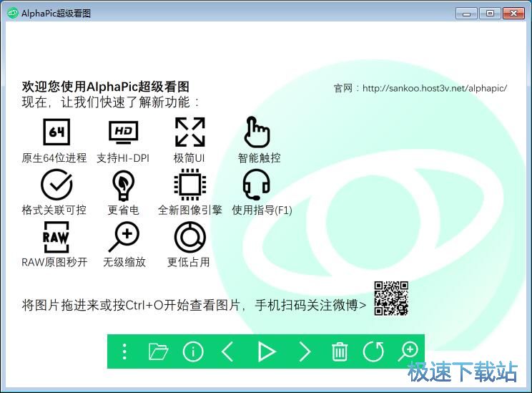Viewport: 532px width, 393px height.
Task: Rotate image using the circular arrow icon
Action: [x=373, y=351]
